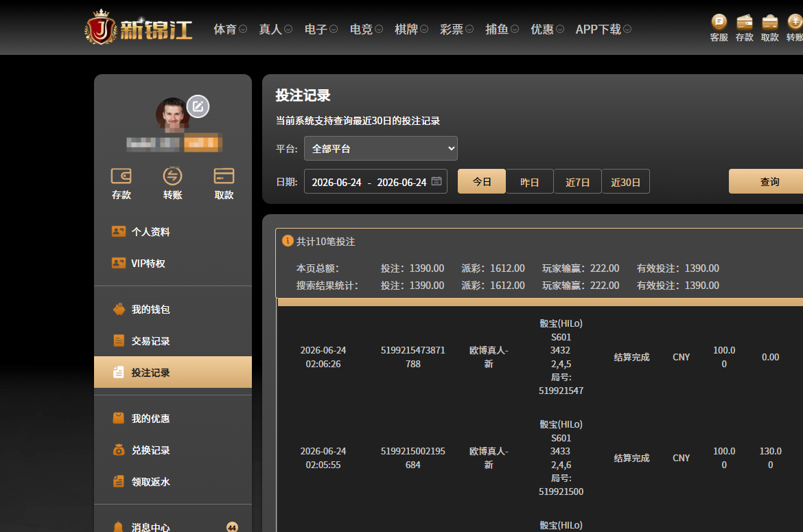The width and height of the screenshot is (803, 532).
Task: Click 结算完成 status for 02:05:55 bet
Action: pos(631,458)
